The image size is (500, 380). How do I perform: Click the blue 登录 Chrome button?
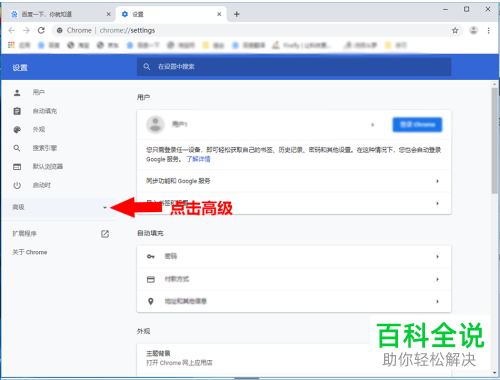[x=417, y=125]
